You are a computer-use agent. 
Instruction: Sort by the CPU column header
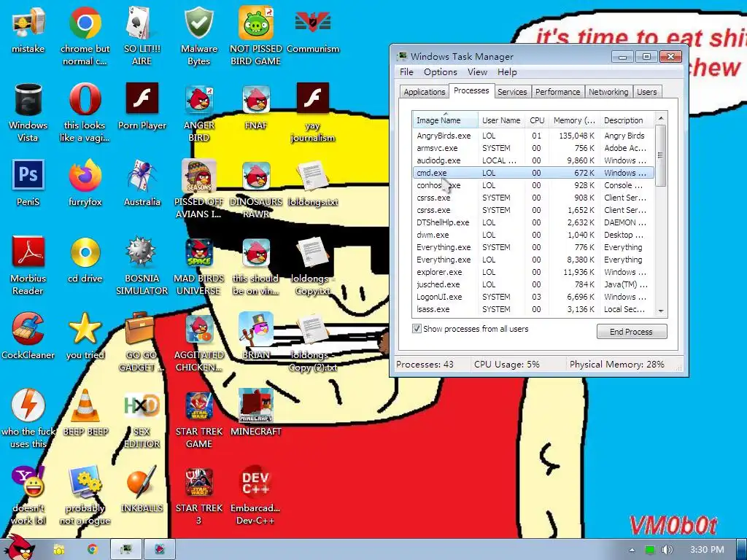pos(536,120)
